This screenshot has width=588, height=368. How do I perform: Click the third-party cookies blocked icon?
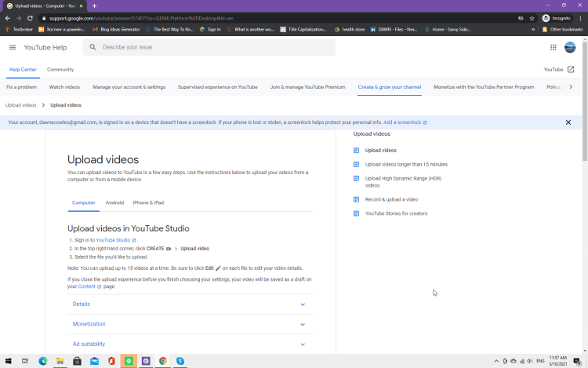[521, 18]
